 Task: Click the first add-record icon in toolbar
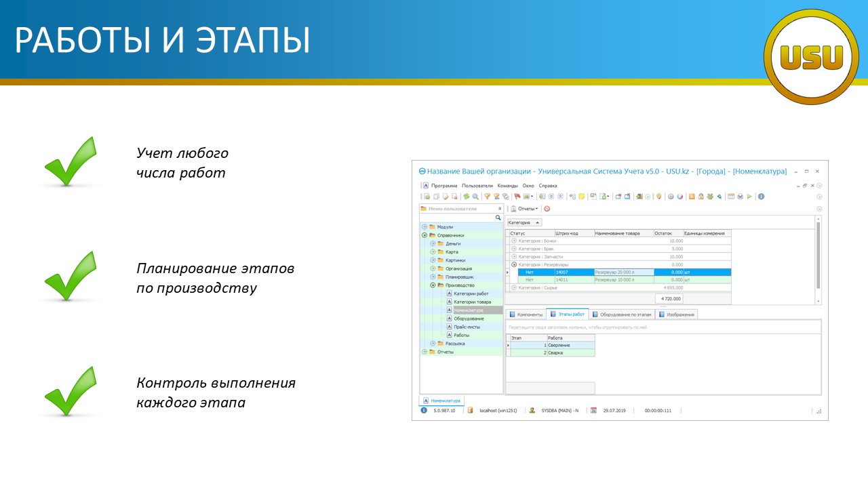pyautogui.click(x=427, y=197)
